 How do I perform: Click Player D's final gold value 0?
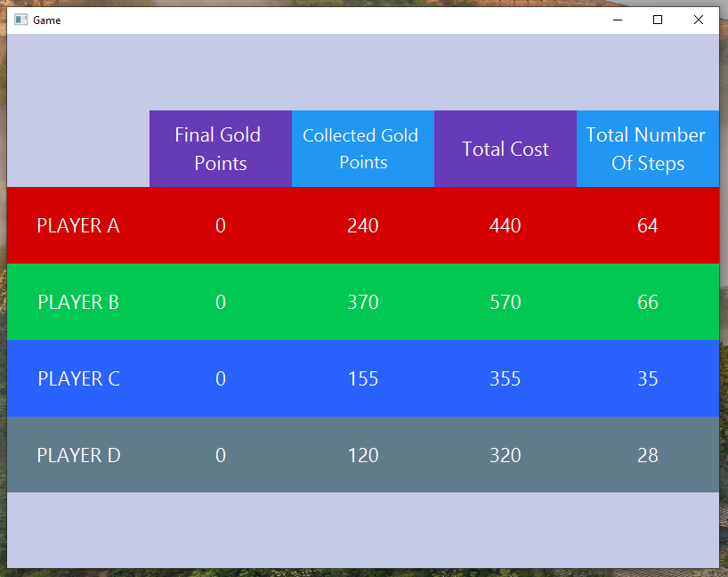[x=221, y=456]
